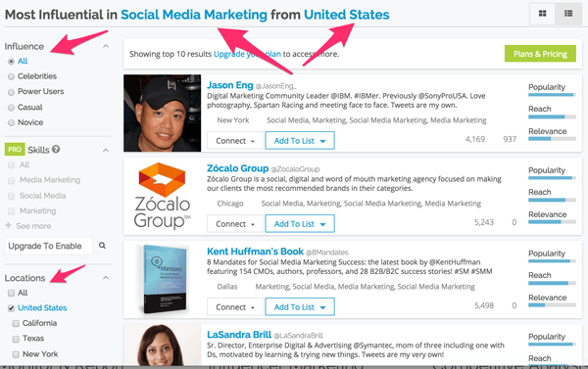The width and height of the screenshot is (588, 369).
Task: Select the Novice radio option
Action: (x=11, y=122)
